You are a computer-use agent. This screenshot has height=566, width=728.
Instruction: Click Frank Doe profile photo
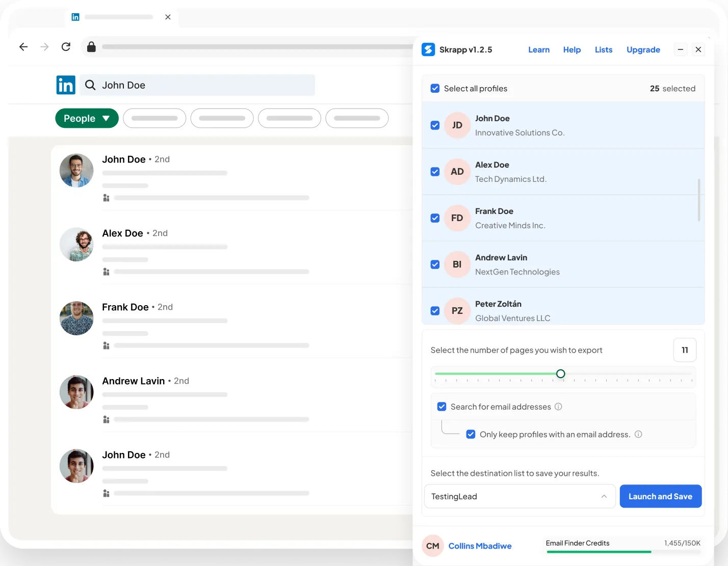tap(76, 318)
